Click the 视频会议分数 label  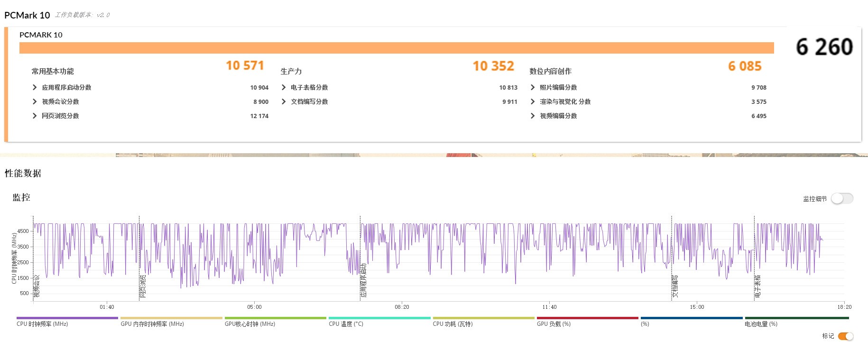(60, 102)
